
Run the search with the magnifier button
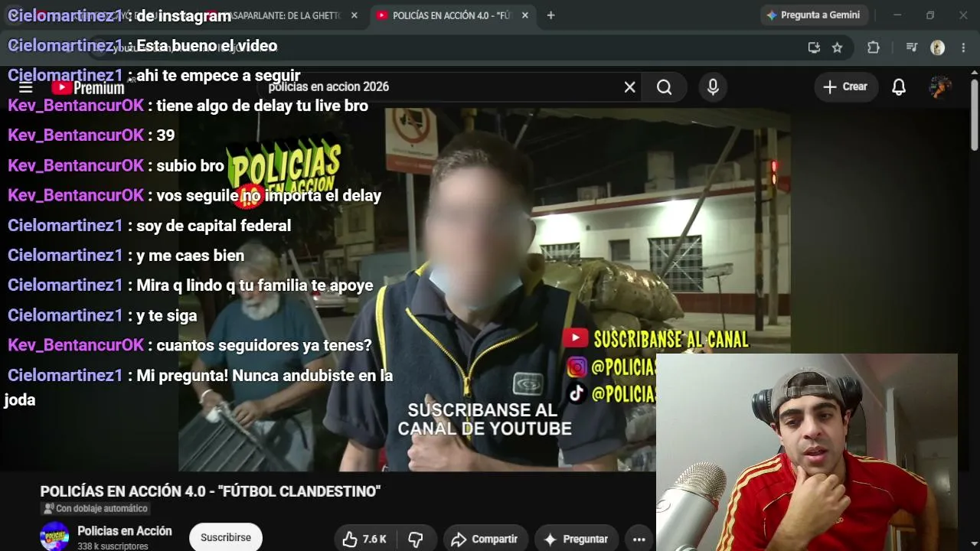pyautogui.click(x=665, y=87)
